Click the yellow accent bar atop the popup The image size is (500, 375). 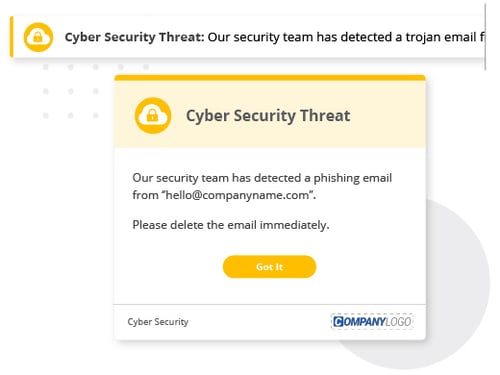coord(270,78)
